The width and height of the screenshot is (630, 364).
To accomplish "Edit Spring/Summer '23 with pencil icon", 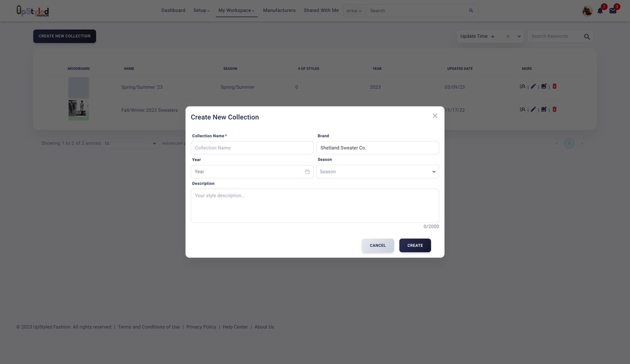I will point(533,86).
